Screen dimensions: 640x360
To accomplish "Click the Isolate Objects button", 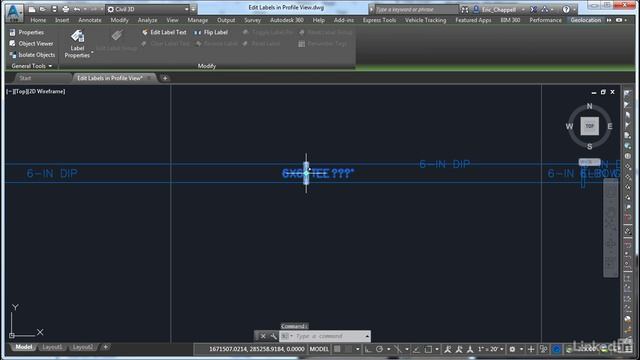I will point(32,55).
